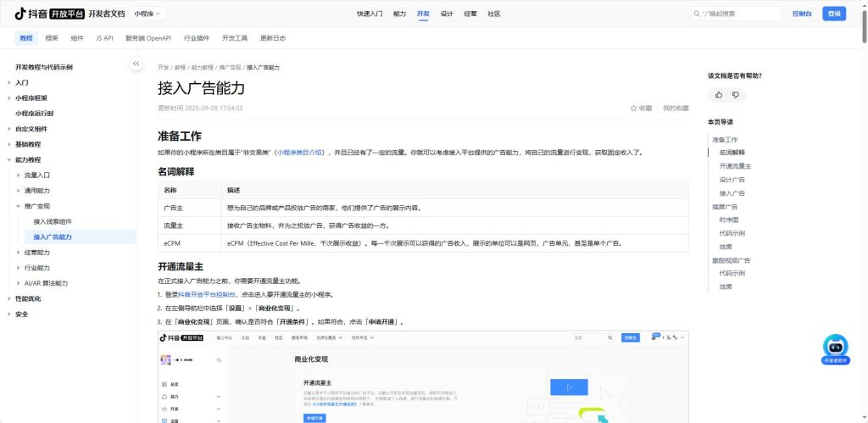Open the 小程序 product dropdown
Viewport: 868px width, 423px height.
147,14
